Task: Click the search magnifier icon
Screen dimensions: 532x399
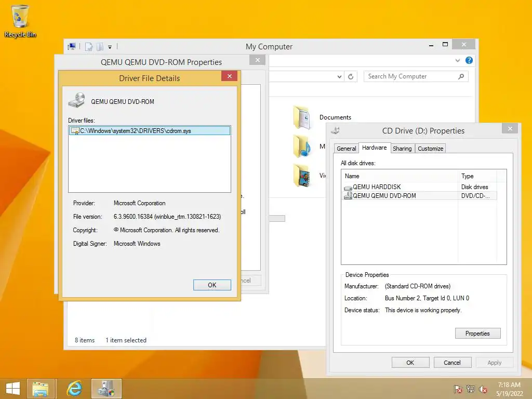Action: pyautogui.click(x=461, y=76)
